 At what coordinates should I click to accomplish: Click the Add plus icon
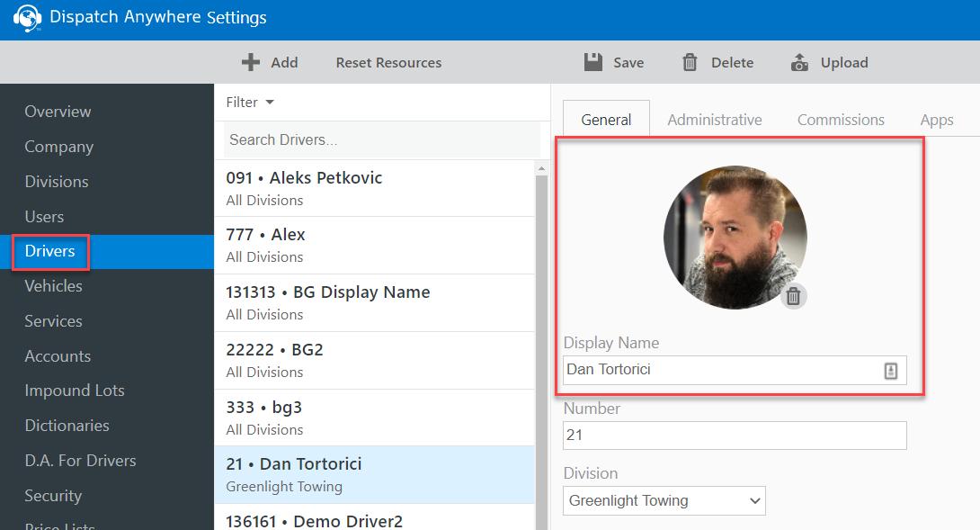251,63
